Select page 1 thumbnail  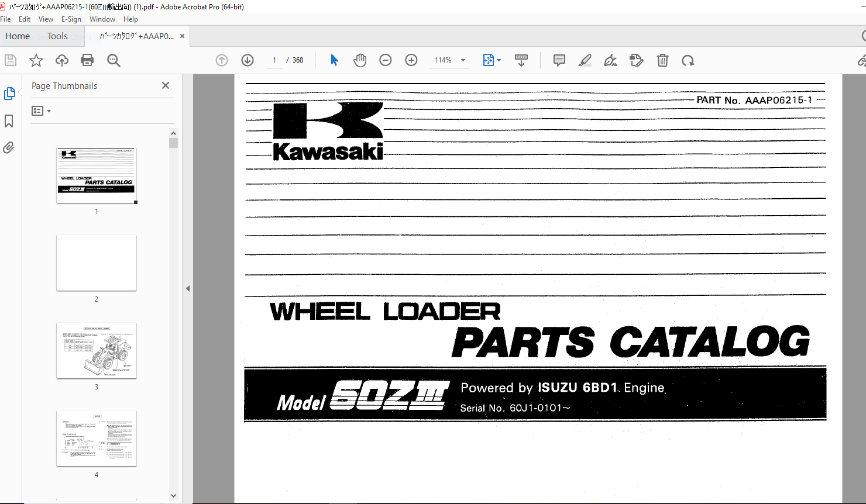tap(97, 175)
